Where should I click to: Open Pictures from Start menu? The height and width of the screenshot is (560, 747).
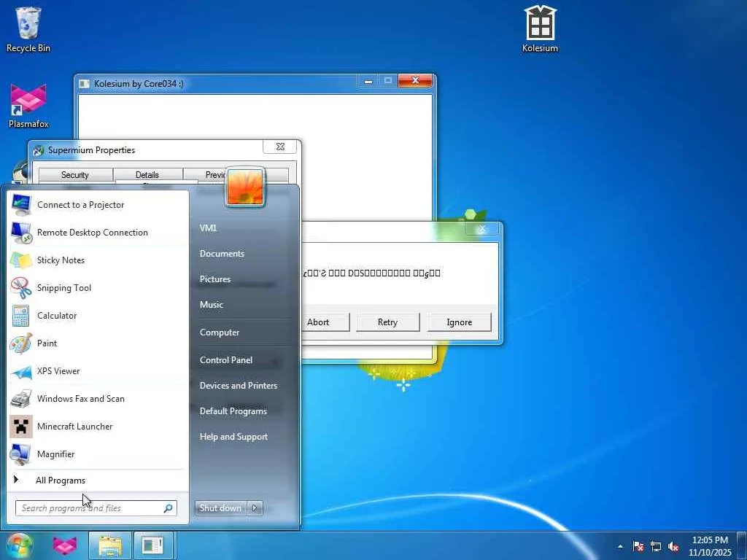(x=215, y=279)
